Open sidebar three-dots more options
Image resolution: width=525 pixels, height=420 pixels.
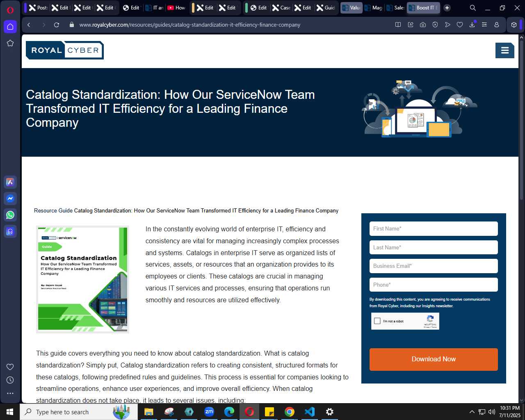10,393
